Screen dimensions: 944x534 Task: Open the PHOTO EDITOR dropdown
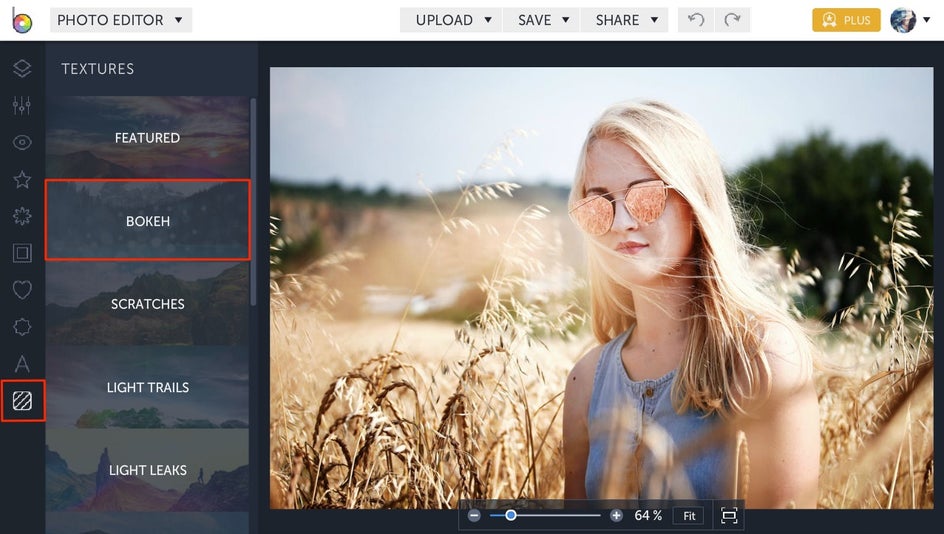120,20
